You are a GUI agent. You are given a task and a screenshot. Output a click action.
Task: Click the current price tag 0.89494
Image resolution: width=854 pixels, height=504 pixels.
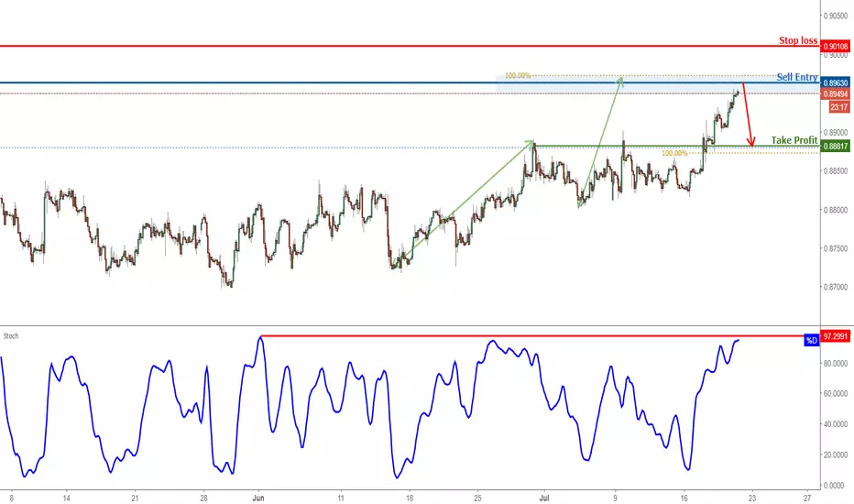point(836,93)
